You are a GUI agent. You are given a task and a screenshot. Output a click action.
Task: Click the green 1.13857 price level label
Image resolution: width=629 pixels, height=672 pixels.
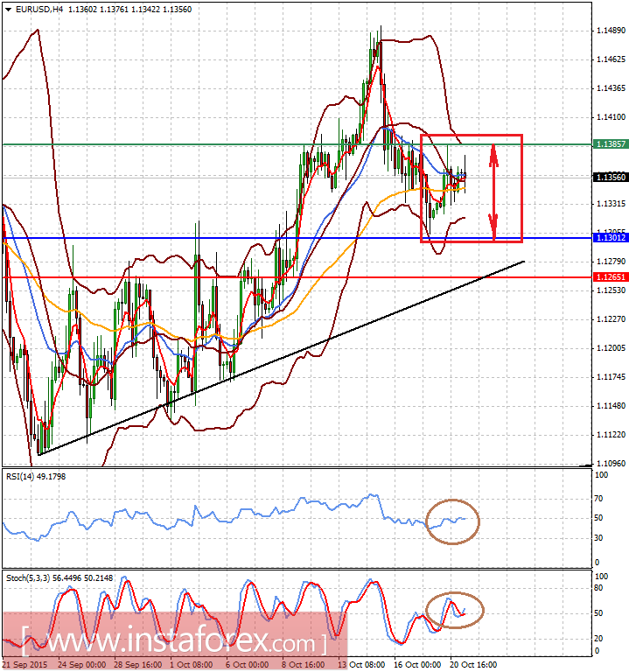tap(611, 144)
